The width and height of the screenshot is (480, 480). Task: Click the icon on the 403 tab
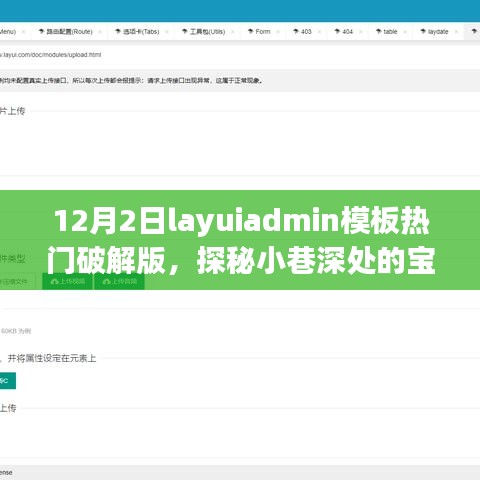click(296, 31)
